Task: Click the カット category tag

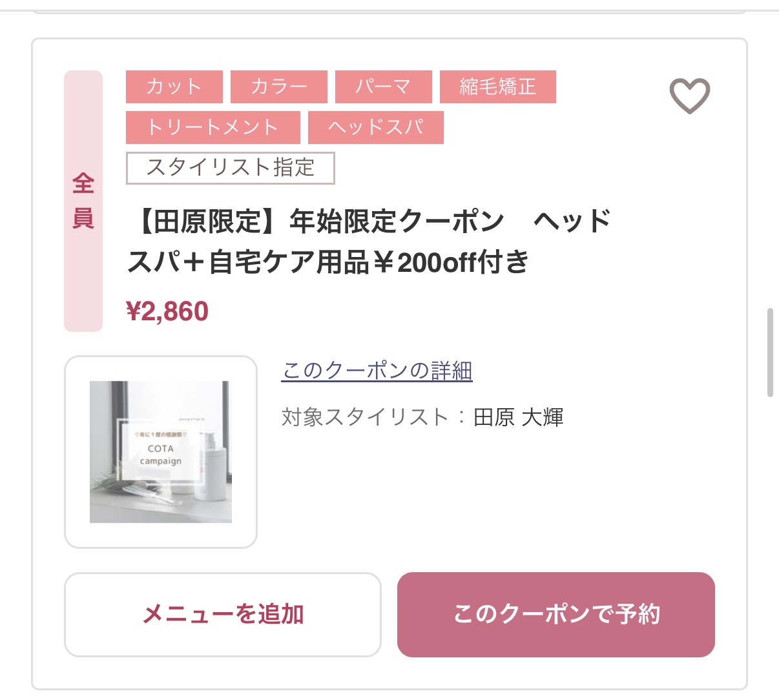Action: pos(174,87)
